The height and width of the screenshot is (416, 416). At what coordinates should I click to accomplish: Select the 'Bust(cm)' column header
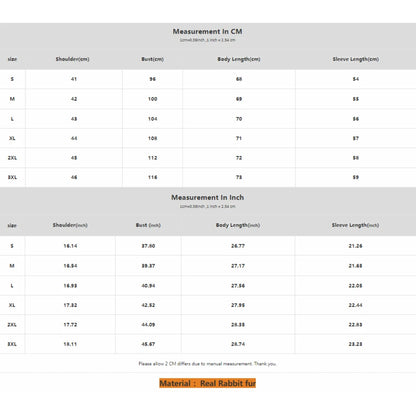[x=152, y=59]
